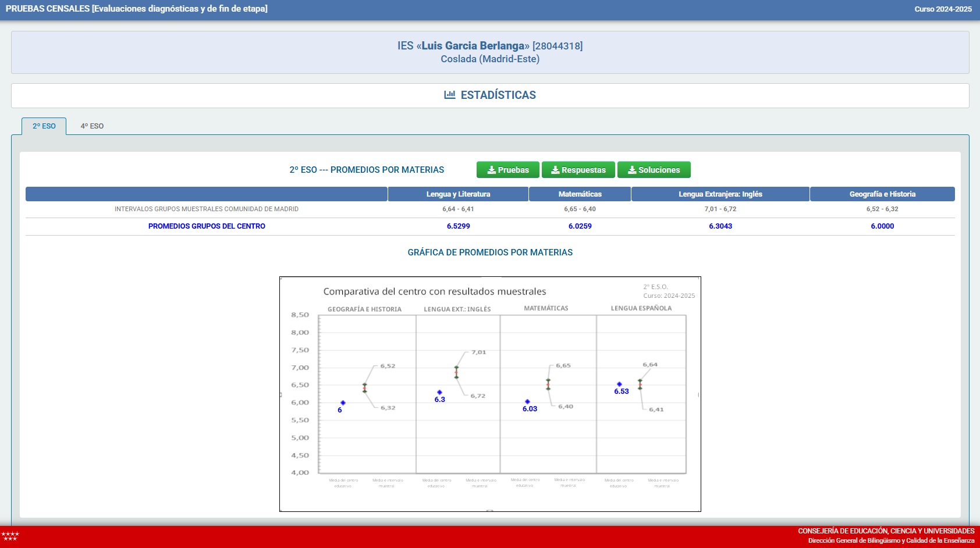Click the Geografía e Historia column header

pos(882,194)
